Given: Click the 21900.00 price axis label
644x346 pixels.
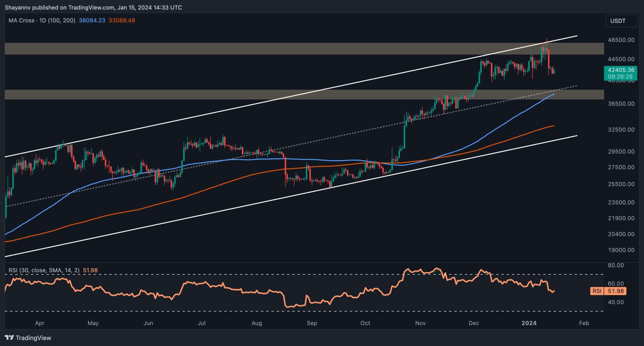Looking at the screenshot, I should coord(621,218).
